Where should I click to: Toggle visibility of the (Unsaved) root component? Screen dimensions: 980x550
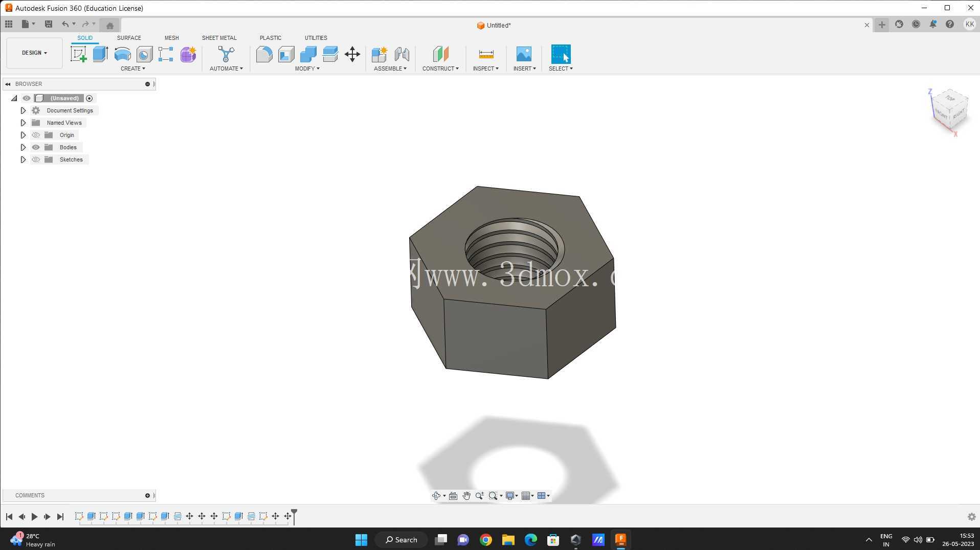coord(27,98)
